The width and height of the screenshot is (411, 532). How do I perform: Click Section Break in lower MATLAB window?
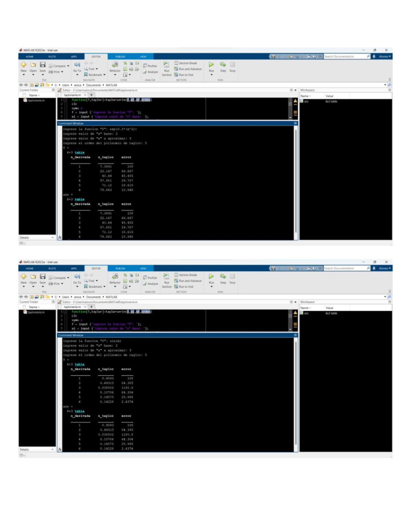click(187, 275)
